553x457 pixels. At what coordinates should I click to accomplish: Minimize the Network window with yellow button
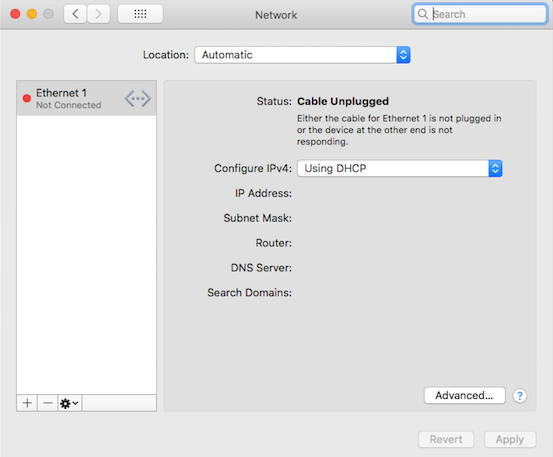[x=32, y=14]
